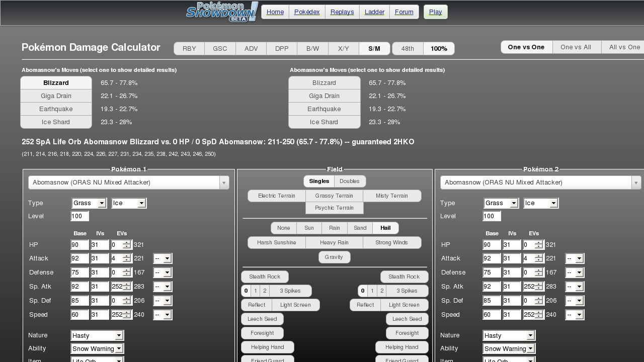Set weather to Sun
Image resolution: width=644 pixels, height=362 pixels.
[x=309, y=228]
